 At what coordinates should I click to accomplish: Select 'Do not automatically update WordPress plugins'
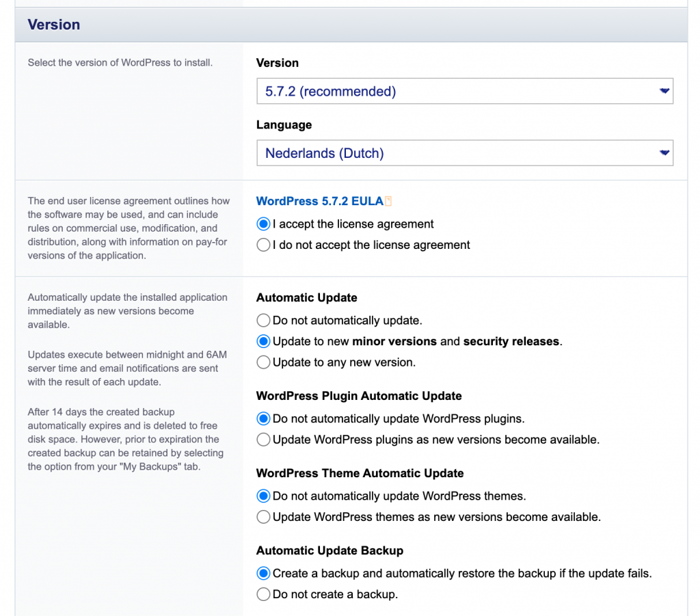(x=263, y=418)
